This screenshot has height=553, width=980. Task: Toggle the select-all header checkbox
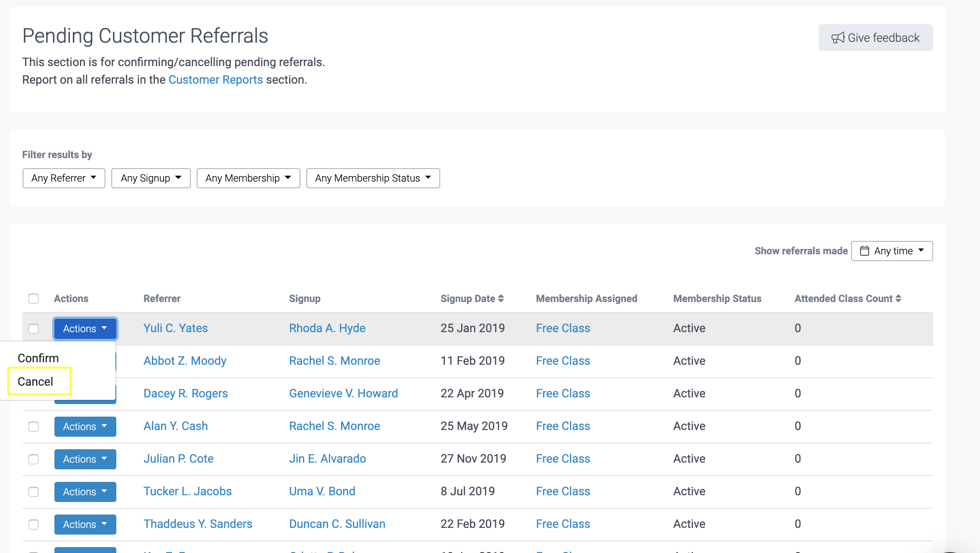[33, 299]
